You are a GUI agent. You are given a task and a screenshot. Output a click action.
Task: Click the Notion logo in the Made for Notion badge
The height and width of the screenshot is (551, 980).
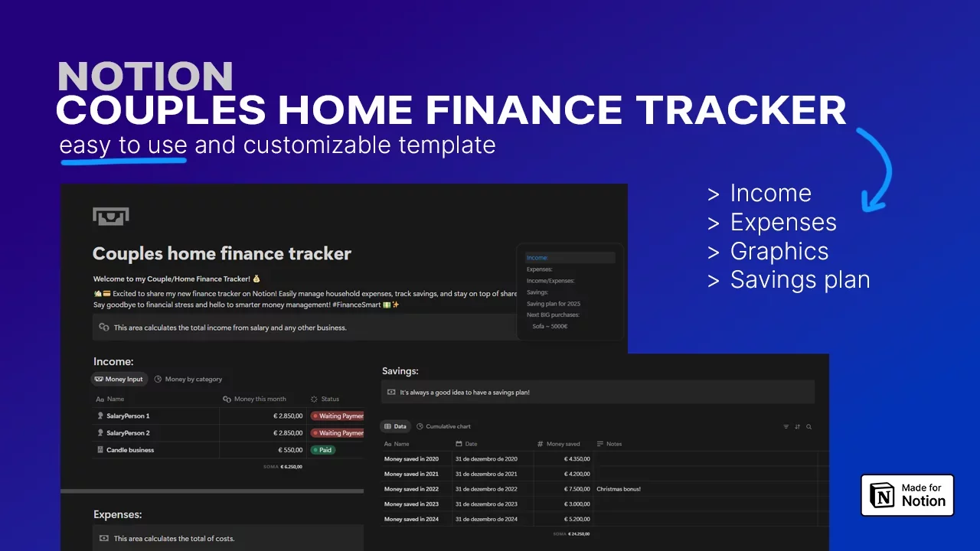[x=884, y=495]
